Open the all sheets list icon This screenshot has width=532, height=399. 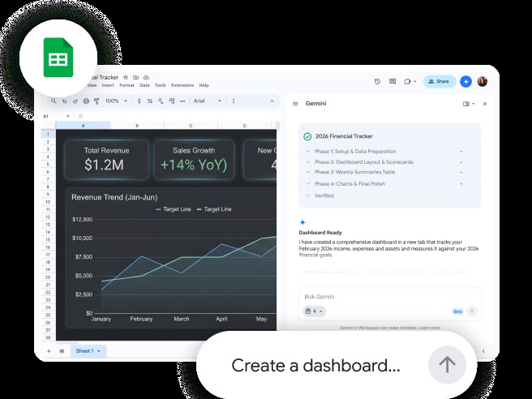[x=62, y=351]
